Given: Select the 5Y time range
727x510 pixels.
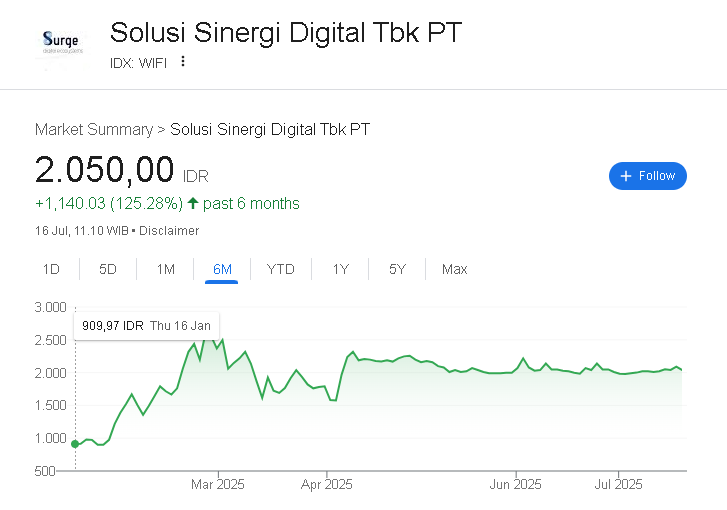Looking at the screenshot, I should point(397,269).
